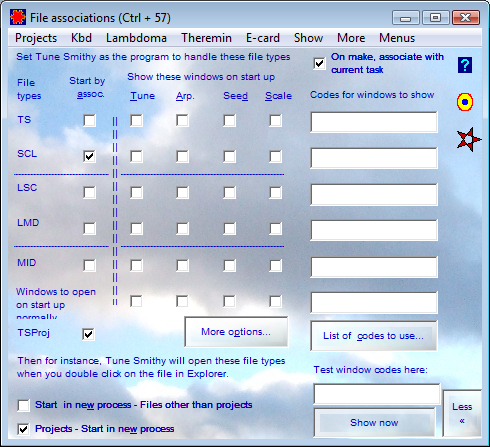Check Arp. window for SCL row
490x447 pixels.
click(x=182, y=156)
